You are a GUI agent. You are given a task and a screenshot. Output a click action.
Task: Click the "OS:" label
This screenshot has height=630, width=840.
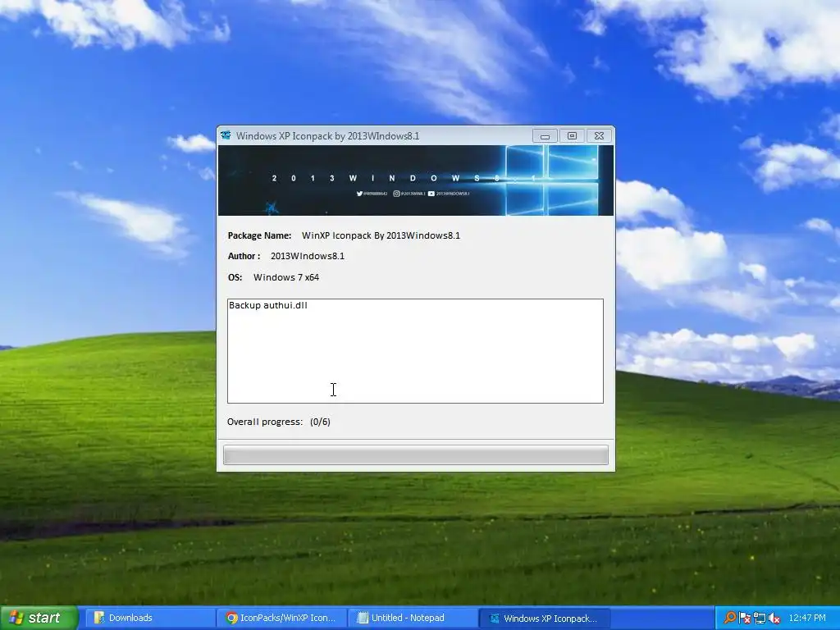click(x=235, y=277)
